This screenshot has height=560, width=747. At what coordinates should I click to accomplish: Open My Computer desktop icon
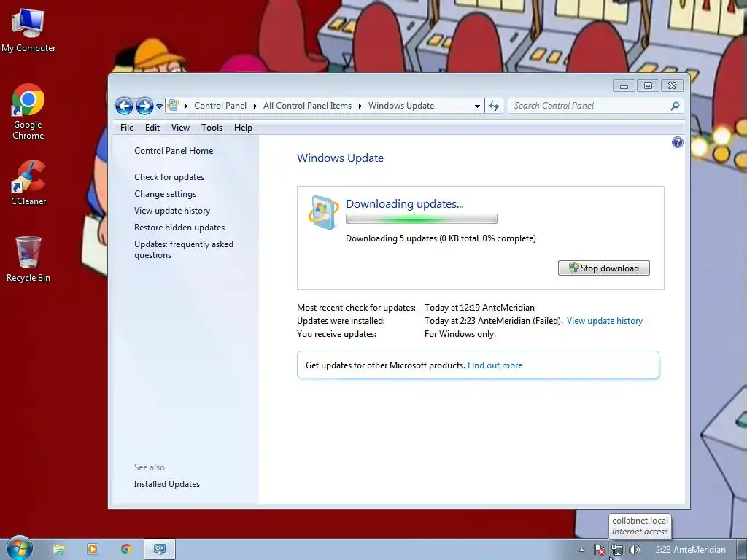tap(28, 31)
